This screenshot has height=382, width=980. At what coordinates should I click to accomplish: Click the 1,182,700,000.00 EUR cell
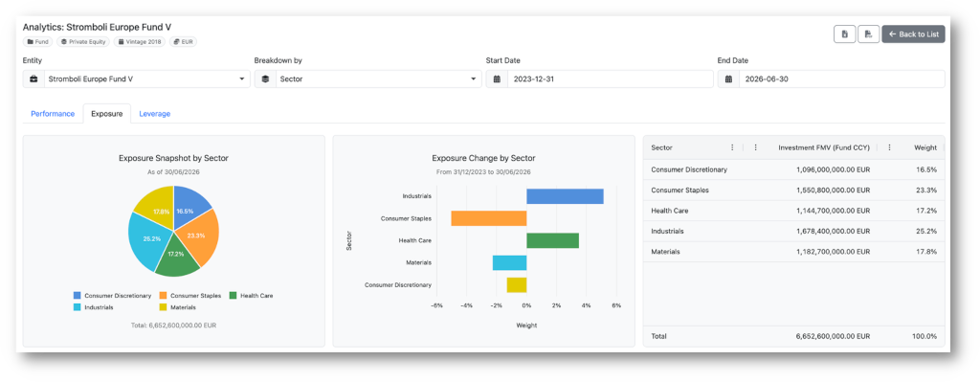[834, 252]
